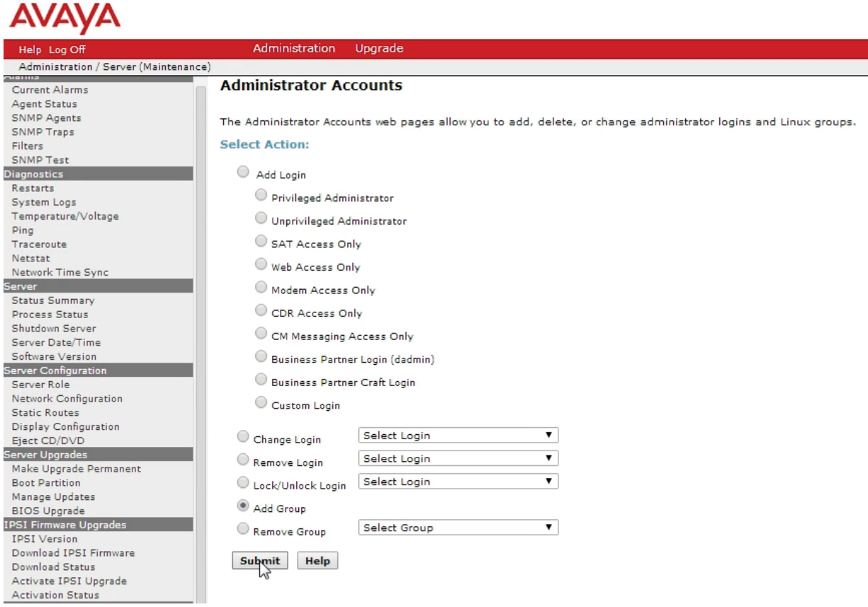This screenshot has width=868, height=607.
Task: Select the Change Login radio button
Action: tap(243, 436)
